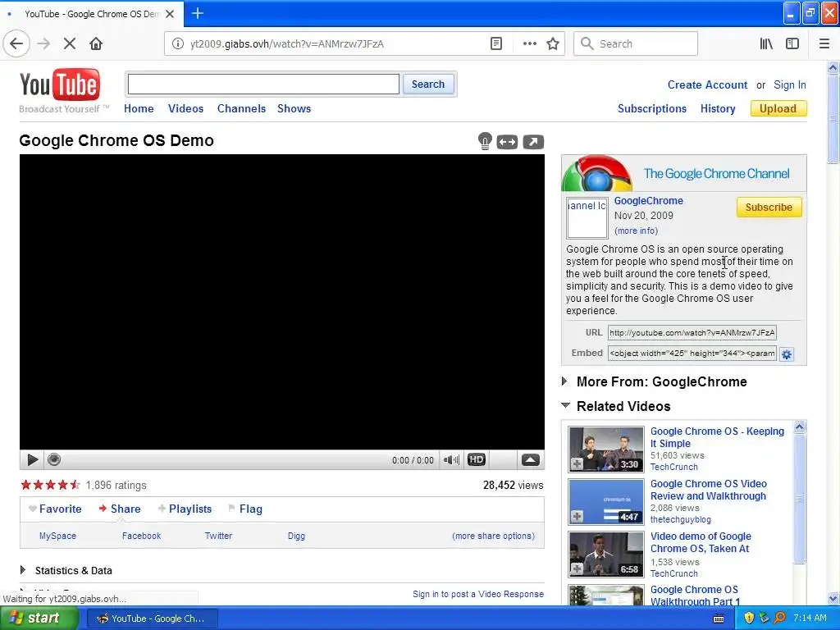Share video to Twitter
This screenshot has width=840, height=630.
click(x=218, y=536)
